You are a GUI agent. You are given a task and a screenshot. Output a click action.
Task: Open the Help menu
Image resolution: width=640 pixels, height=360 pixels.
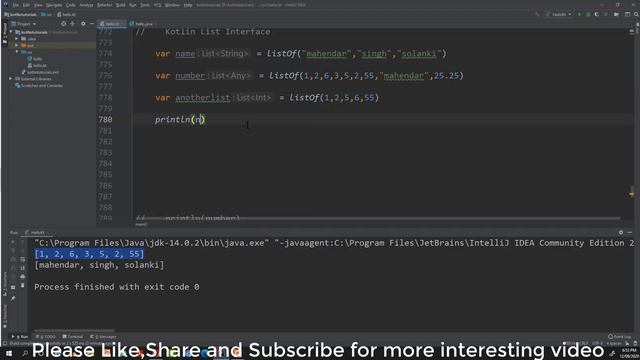click(188, 5)
